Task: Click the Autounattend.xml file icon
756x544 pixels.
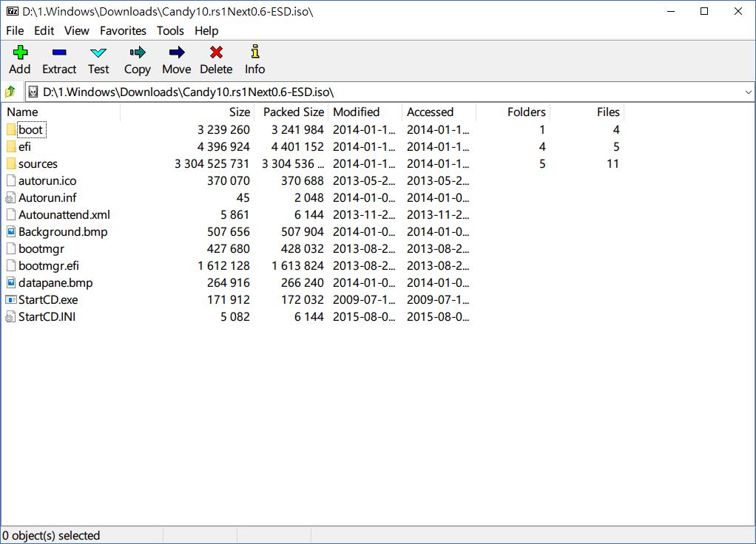Action: (x=11, y=214)
